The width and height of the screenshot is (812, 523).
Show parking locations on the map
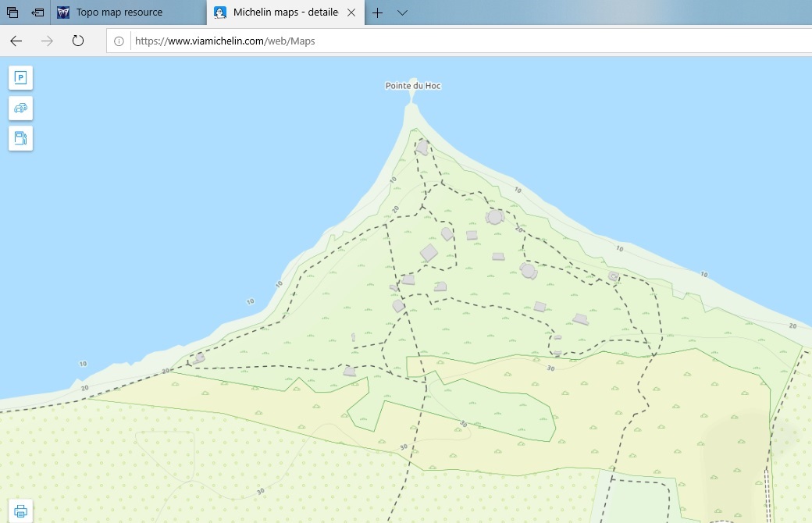pyautogui.click(x=21, y=78)
